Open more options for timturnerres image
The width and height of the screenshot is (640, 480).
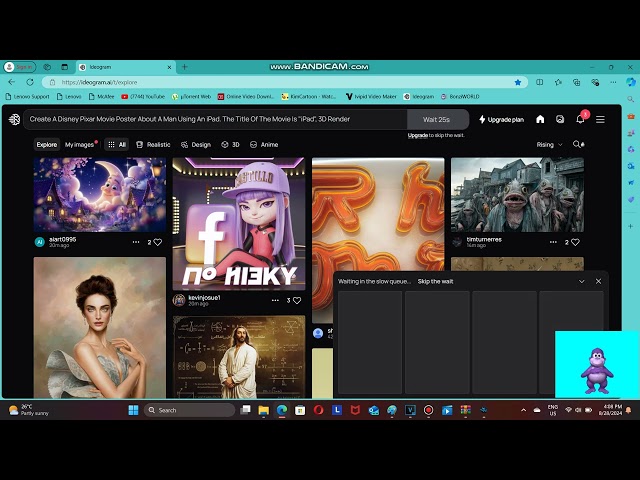click(553, 242)
